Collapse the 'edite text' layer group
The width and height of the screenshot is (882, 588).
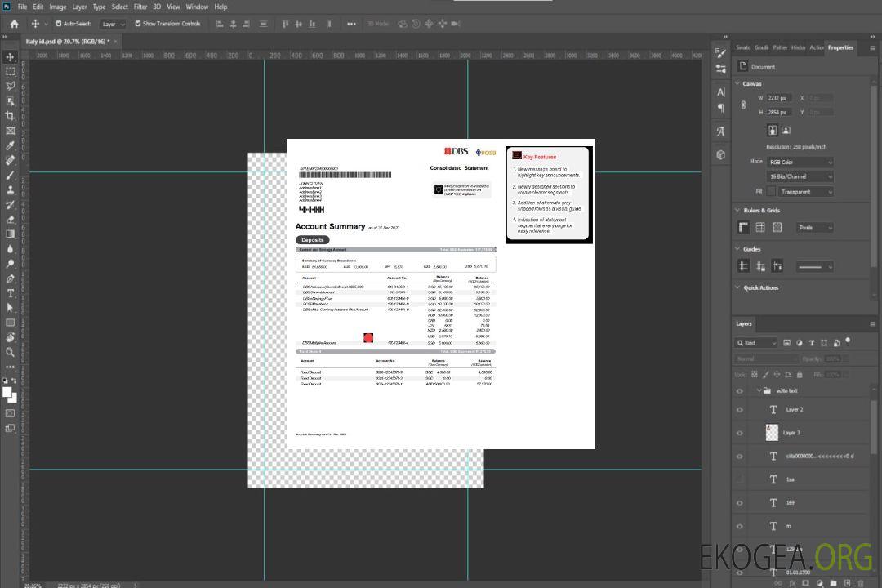[759, 390]
